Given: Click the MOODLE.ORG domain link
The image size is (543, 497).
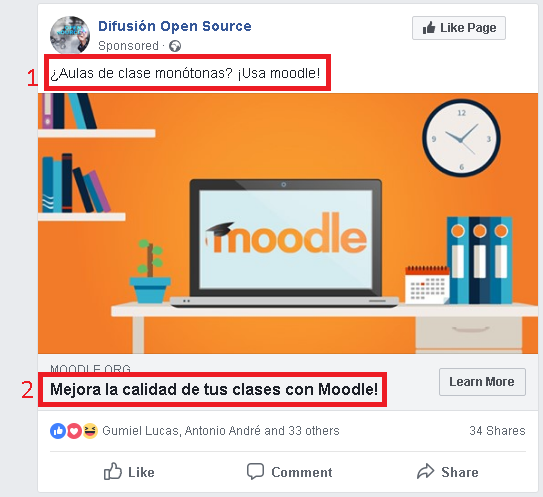Looking at the screenshot, I should pyautogui.click(x=90, y=369).
